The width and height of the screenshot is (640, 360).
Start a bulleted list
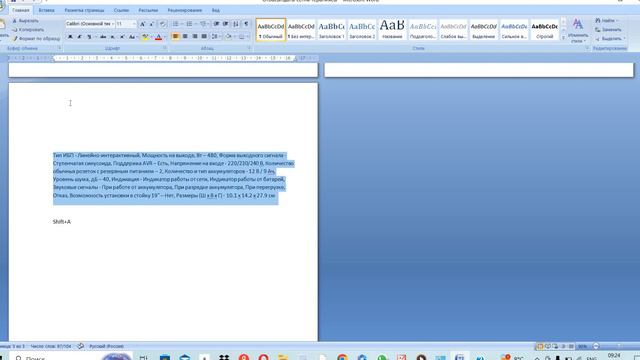point(176,24)
